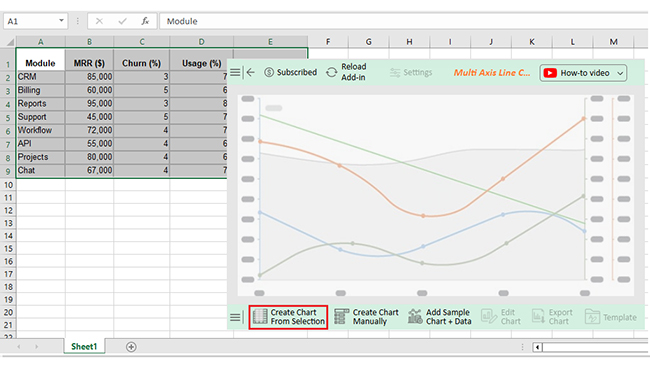This screenshot has height=368, width=650.
Task: Open the add-in Settings
Action: [411, 73]
